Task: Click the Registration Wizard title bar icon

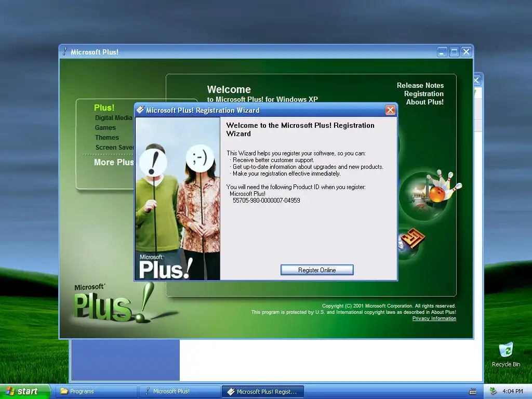Action: tap(140, 110)
